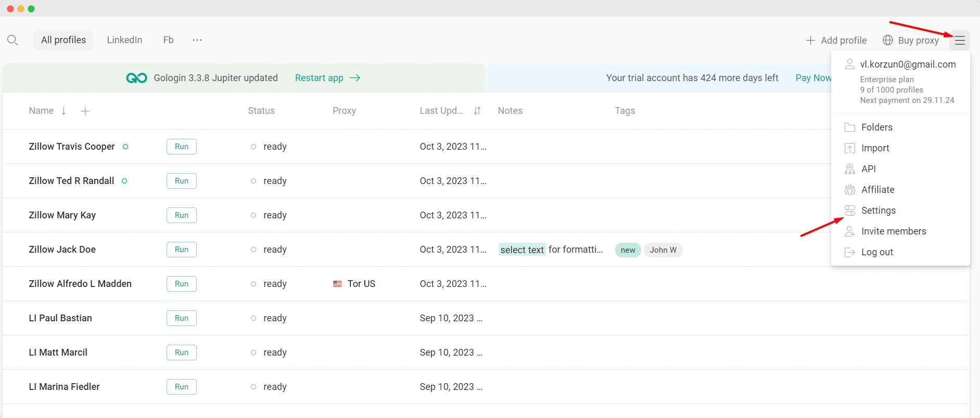Open the hamburger menu icon
This screenshot has width=980, height=418.
(960, 40)
